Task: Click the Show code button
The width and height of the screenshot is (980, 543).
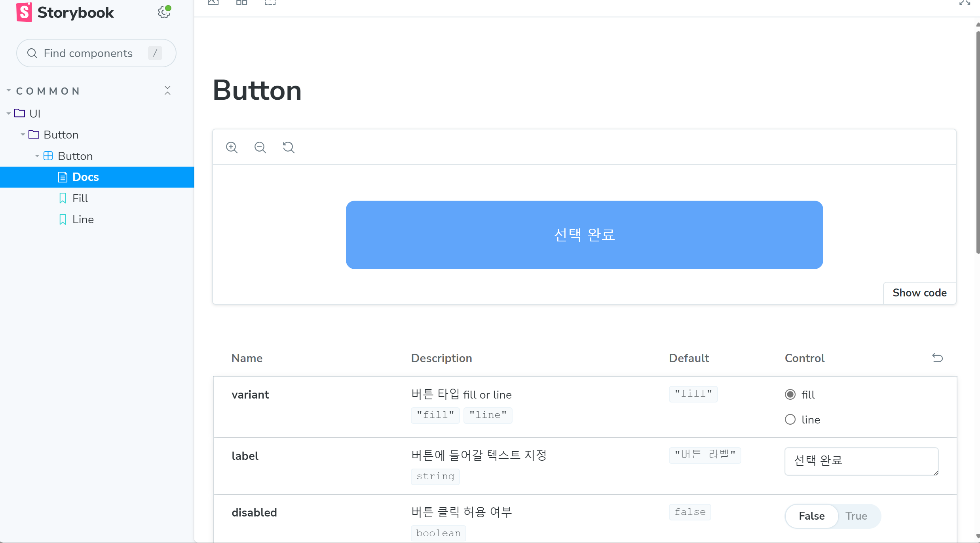Action: (919, 293)
